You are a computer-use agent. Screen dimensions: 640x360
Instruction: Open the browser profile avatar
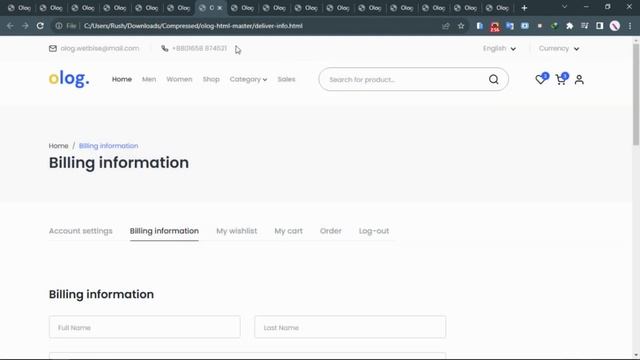click(615, 26)
